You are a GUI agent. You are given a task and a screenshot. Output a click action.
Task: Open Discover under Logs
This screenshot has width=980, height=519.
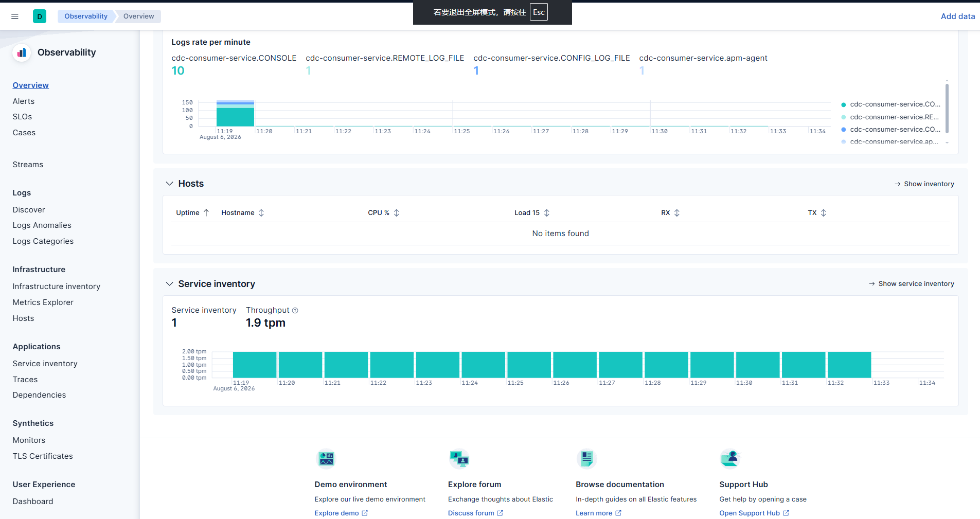[x=29, y=210]
